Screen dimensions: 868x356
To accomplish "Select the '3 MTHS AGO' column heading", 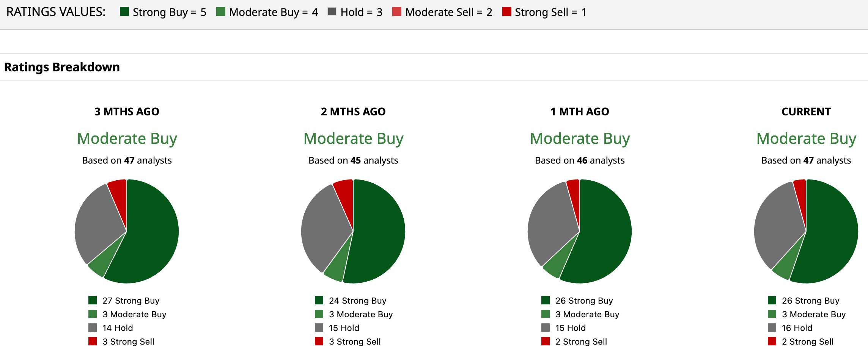I will tap(127, 112).
